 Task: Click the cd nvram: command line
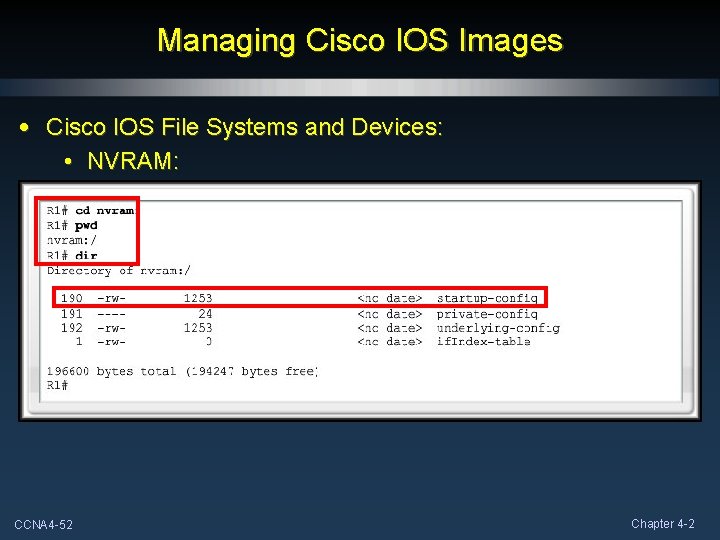coord(91,210)
